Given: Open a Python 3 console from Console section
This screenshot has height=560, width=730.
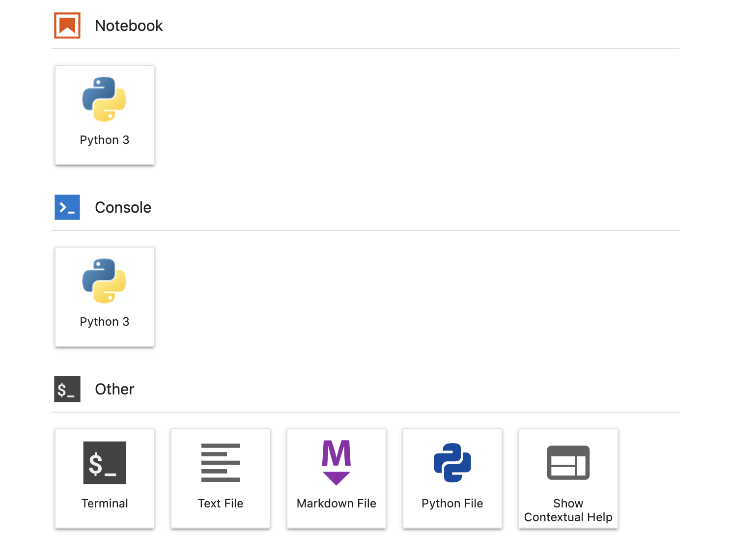Looking at the screenshot, I should tap(105, 297).
